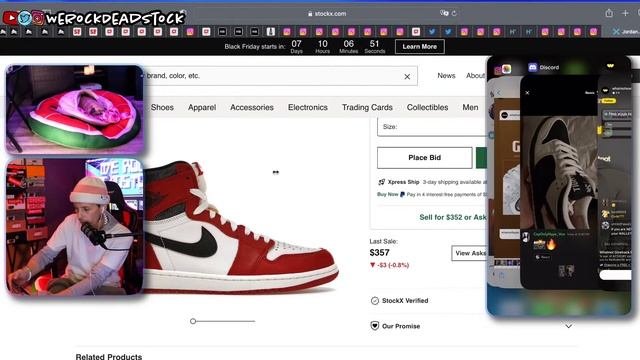The height and width of the screenshot is (360, 640).
Task: Clear the search field with X
Action: pos(407,76)
